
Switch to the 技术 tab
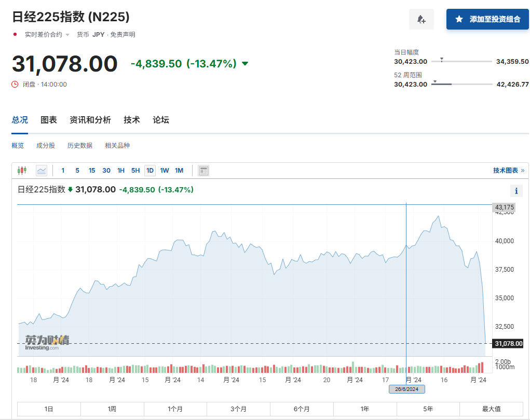(x=131, y=119)
